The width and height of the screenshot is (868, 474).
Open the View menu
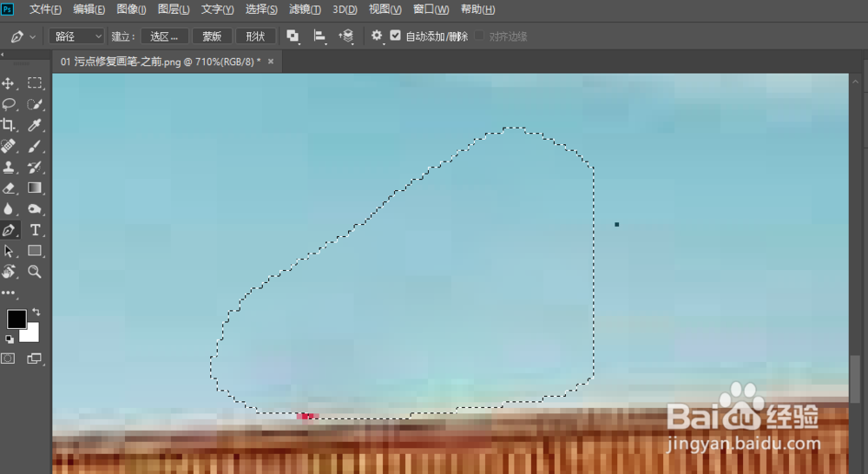385,10
